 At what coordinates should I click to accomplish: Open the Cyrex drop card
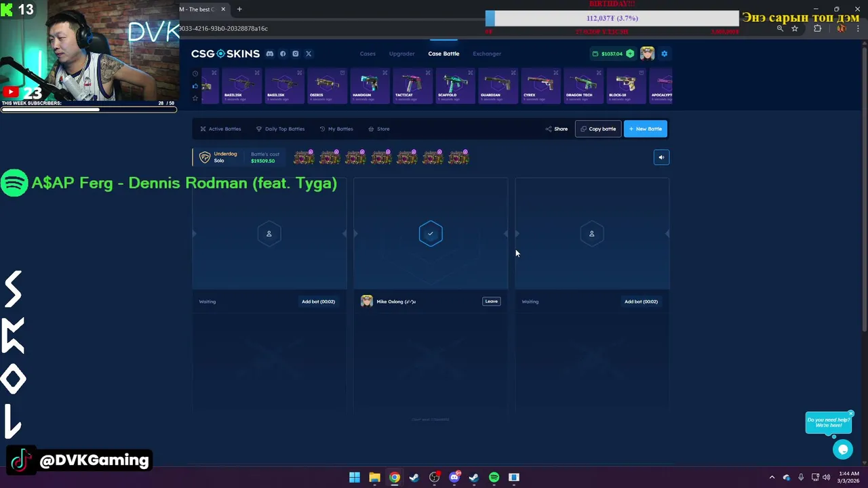tap(540, 85)
